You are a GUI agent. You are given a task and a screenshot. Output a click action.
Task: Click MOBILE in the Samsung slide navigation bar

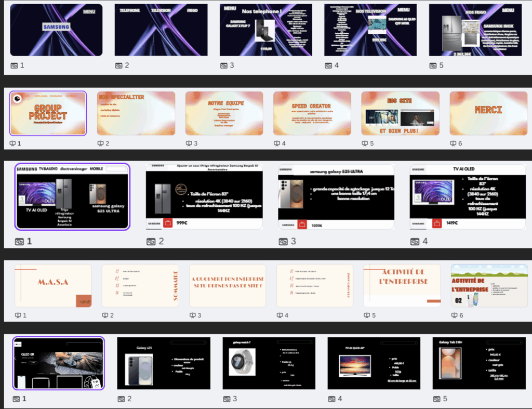[96, 169]
